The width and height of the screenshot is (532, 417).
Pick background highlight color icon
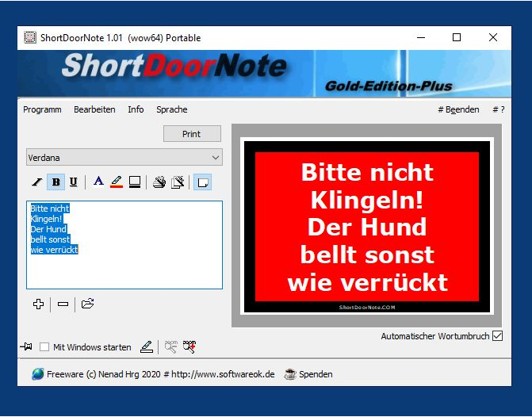(117, 182)
